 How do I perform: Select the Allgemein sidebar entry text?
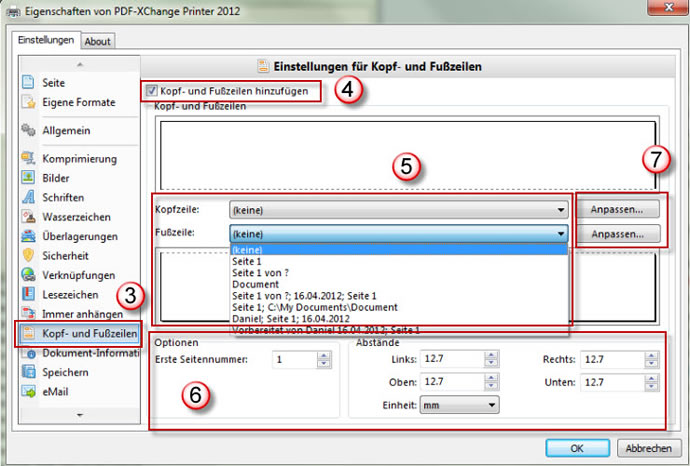click(x=66, y=131)
